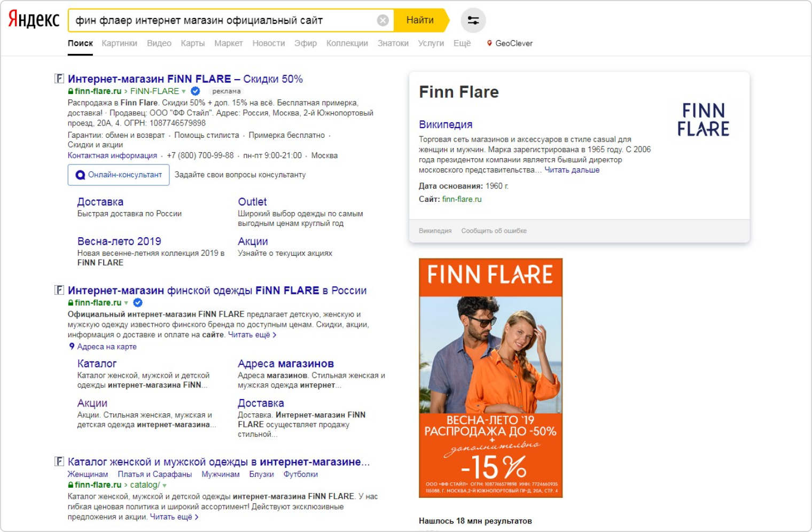Image resolution: width=812 pixels, height=532 pixels.
Task: Open the Доставка sitelink in the ad
Action: click(100, 202)
